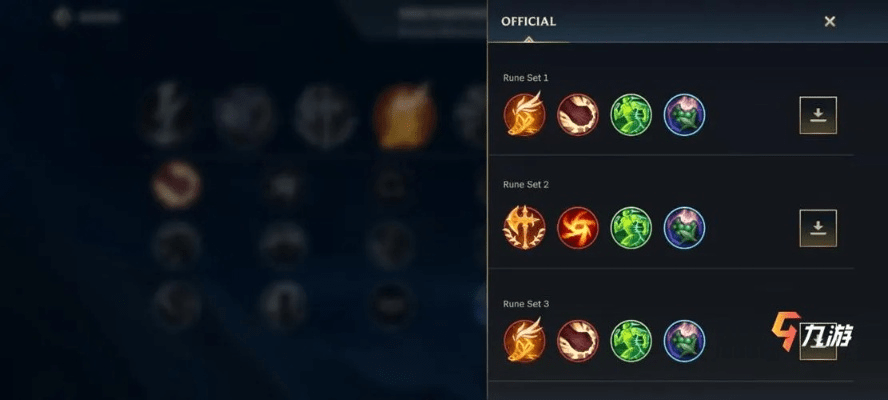Click the Rune Set 1 label
This screenshot has height=400, width=888.
(526, 78)
